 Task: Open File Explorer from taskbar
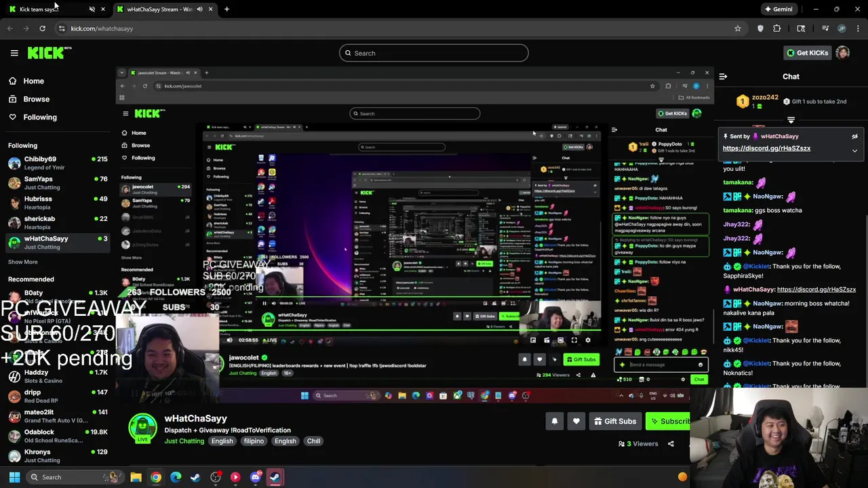(x=136, y=477)
